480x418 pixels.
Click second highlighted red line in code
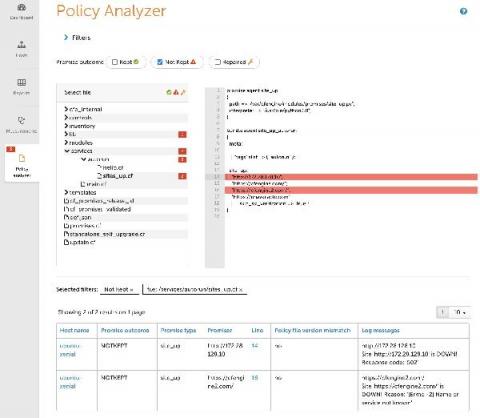tap(351, 190)
